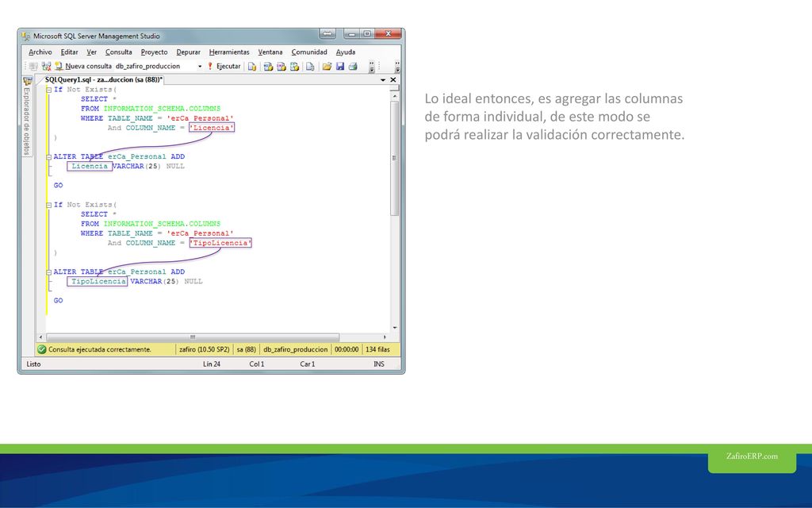This screenshot has height=508, width=812.
Task: Click the last GO statement in the script
Action: tap(59, 301)
